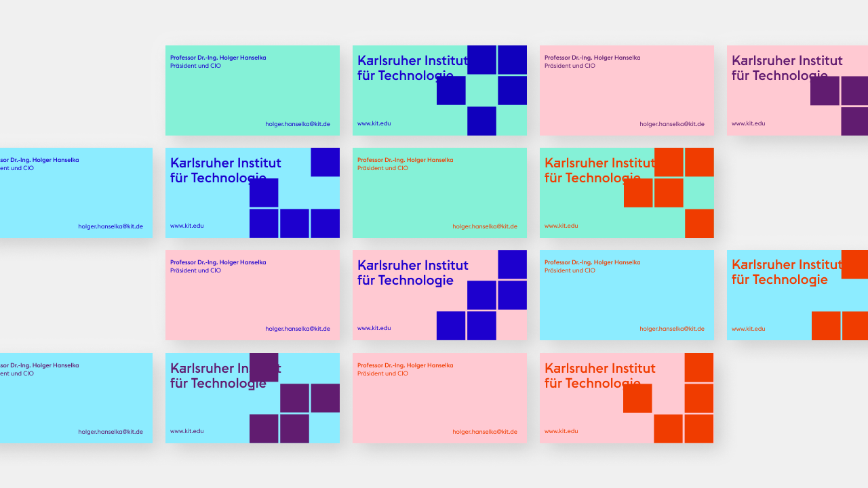
Task: Click the blue email on the mint card
Action: [298, 124]
